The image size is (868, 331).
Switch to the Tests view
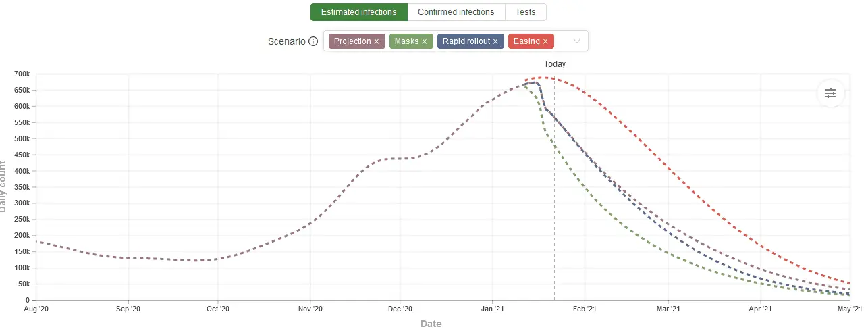click(526, 12)
